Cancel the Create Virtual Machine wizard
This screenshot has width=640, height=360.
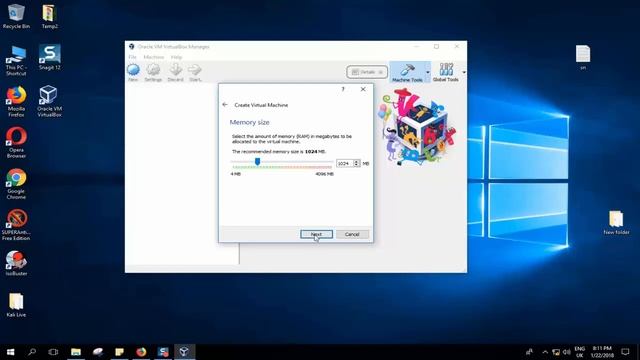coord(352,234)
